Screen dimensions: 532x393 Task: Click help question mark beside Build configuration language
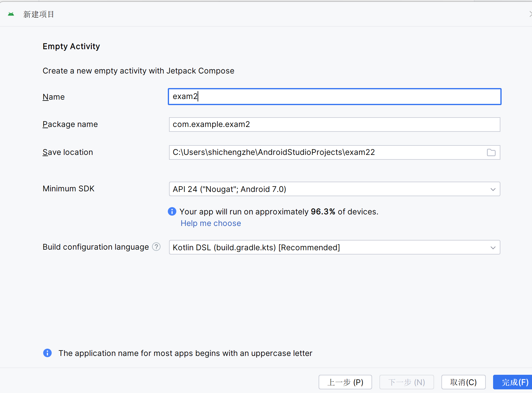point(156,247)
